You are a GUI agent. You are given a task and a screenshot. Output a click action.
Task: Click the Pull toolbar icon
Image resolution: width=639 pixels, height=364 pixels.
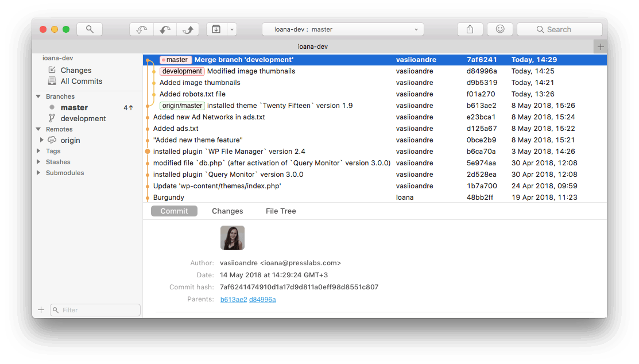tap(165, 29)
